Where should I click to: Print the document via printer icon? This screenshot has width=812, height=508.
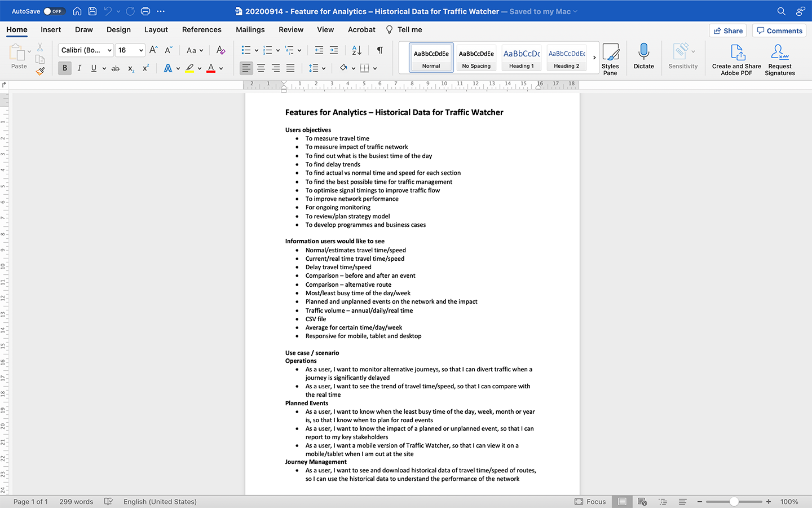coord(145,11)
